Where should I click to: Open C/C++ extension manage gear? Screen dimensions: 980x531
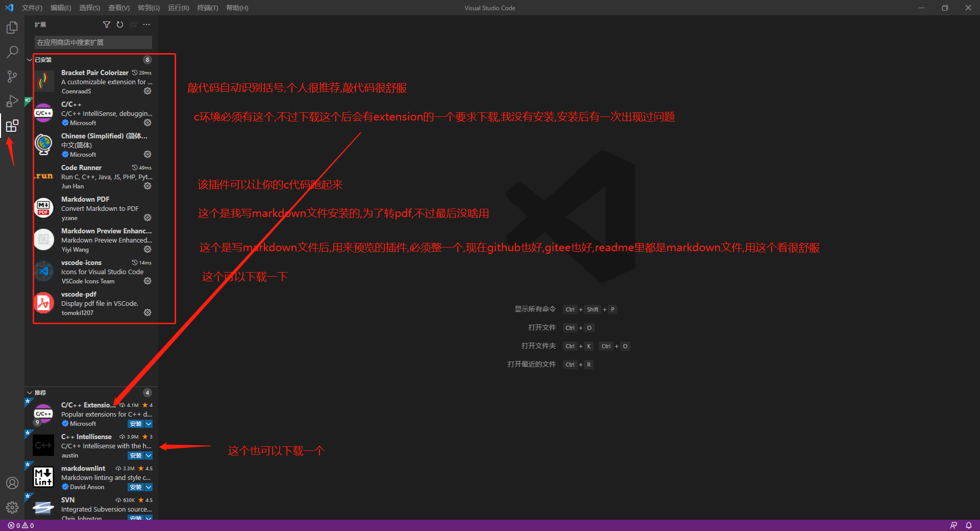click(x=148, y=123)
